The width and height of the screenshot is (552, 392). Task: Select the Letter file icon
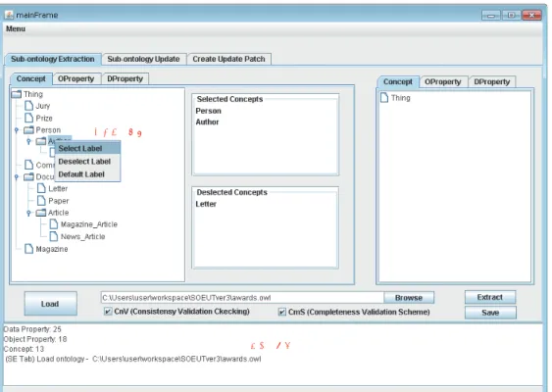(x=41, y=188)
